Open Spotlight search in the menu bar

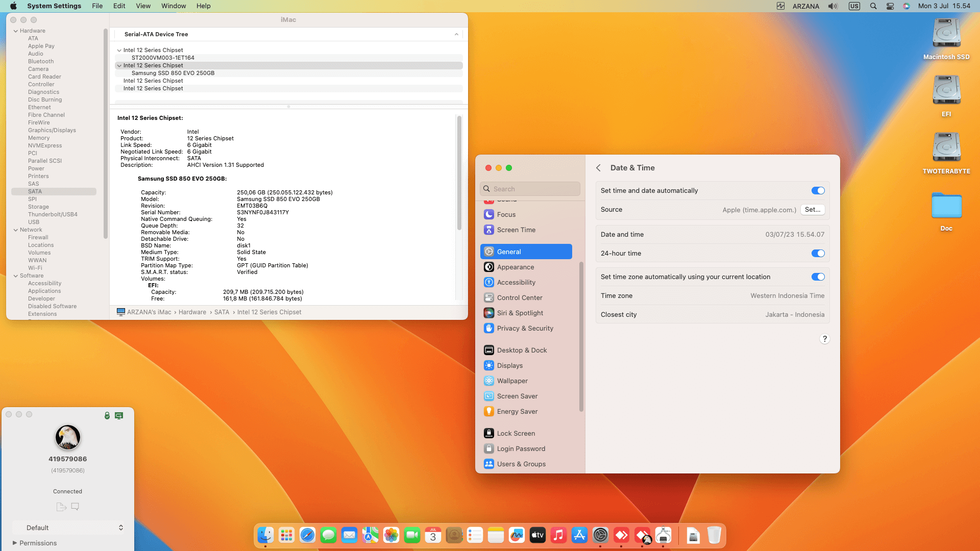click(x=873, y=6)
